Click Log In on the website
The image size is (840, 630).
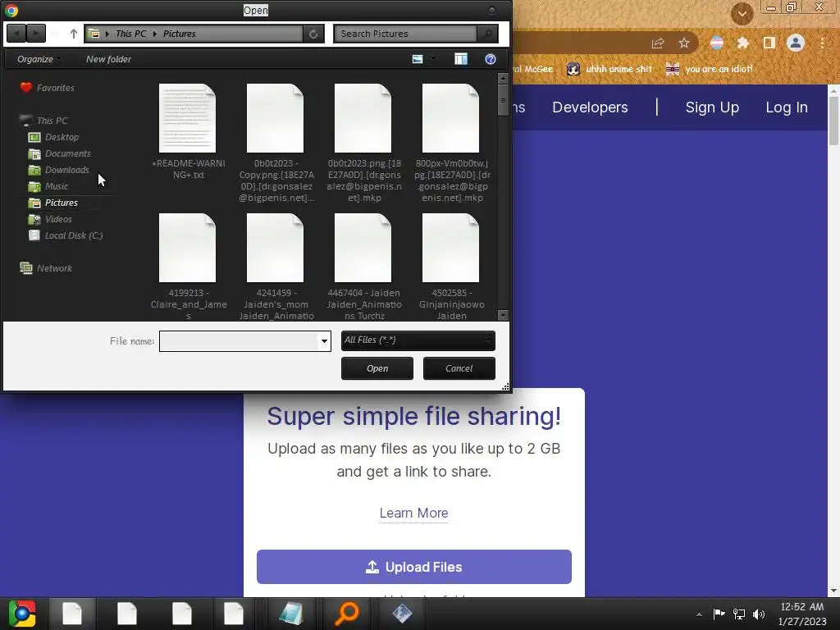[x=786, y=107]
